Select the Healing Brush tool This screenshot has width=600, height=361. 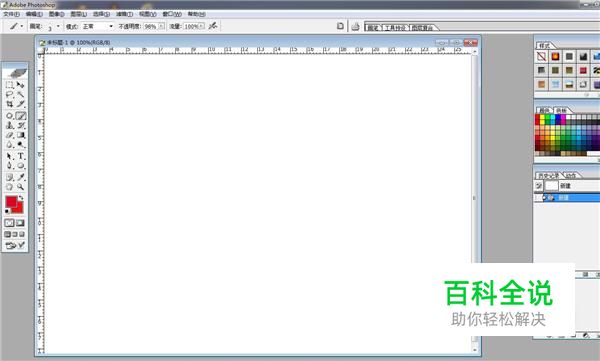point(10,116)
